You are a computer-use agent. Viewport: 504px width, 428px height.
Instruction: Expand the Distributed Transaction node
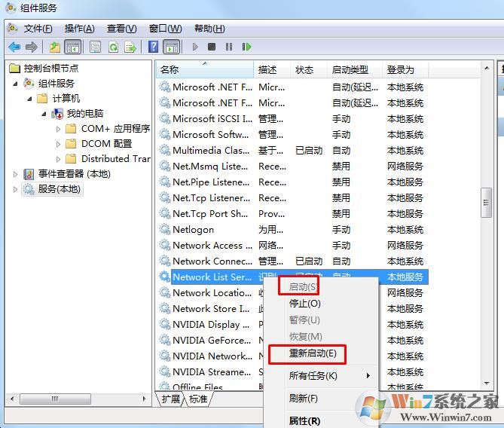[58, 159]
